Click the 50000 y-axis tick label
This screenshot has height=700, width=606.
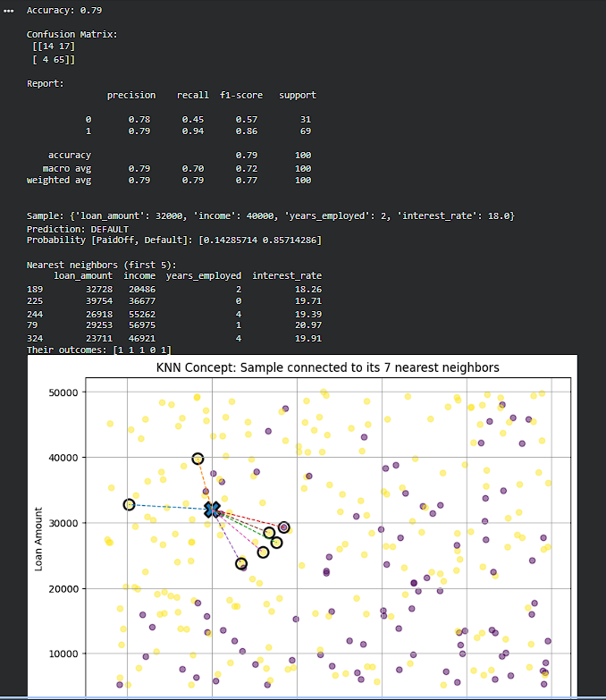(63, 392)
